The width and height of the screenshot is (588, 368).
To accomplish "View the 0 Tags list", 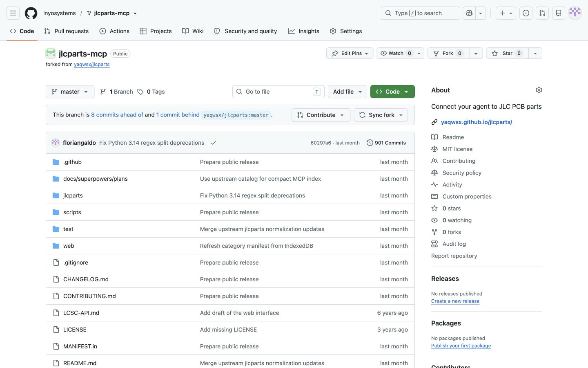I will point(151,92).
